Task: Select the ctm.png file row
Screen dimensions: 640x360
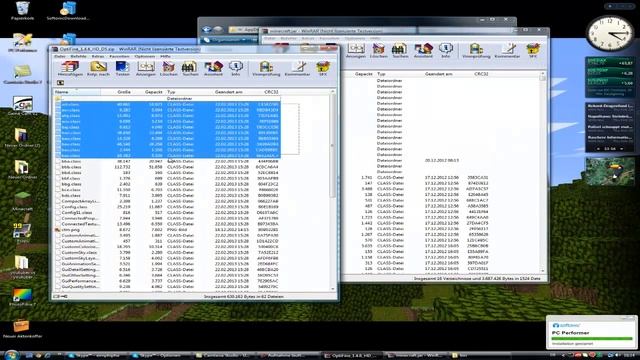Action: point(167,230)
